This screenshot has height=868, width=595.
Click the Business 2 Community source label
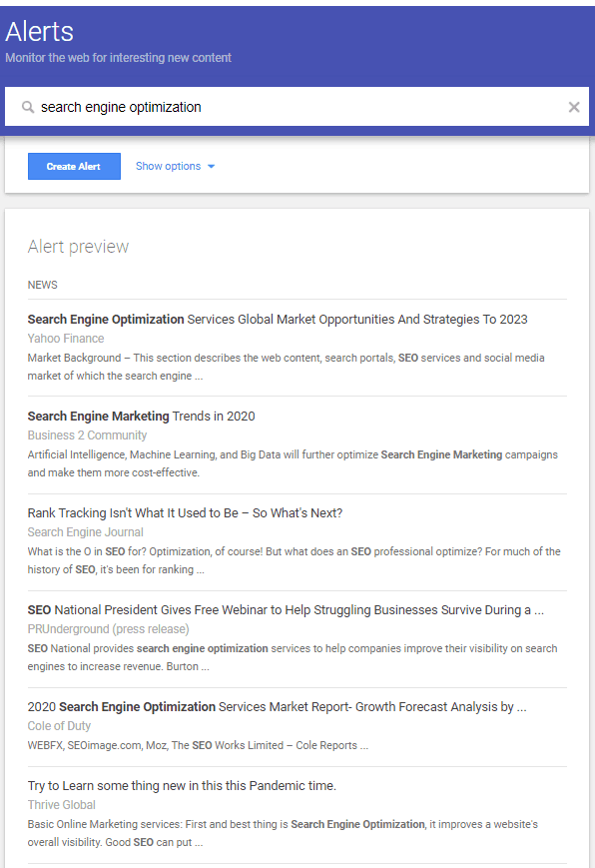click(87, 435)
